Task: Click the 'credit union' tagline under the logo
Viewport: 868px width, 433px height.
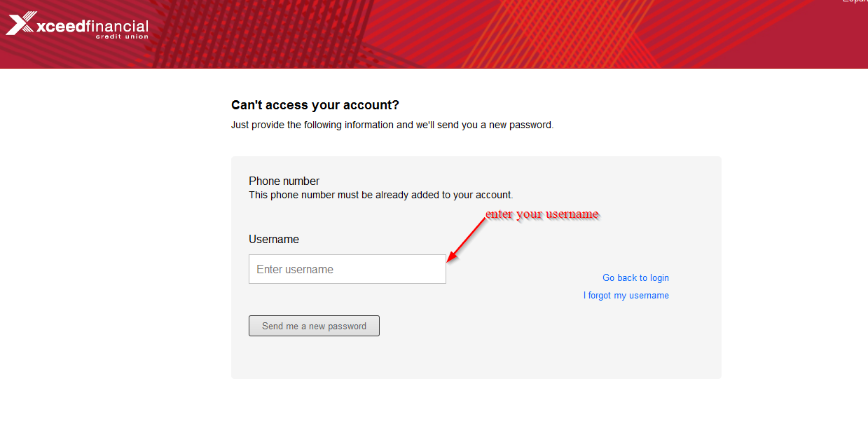Action: 122,36
